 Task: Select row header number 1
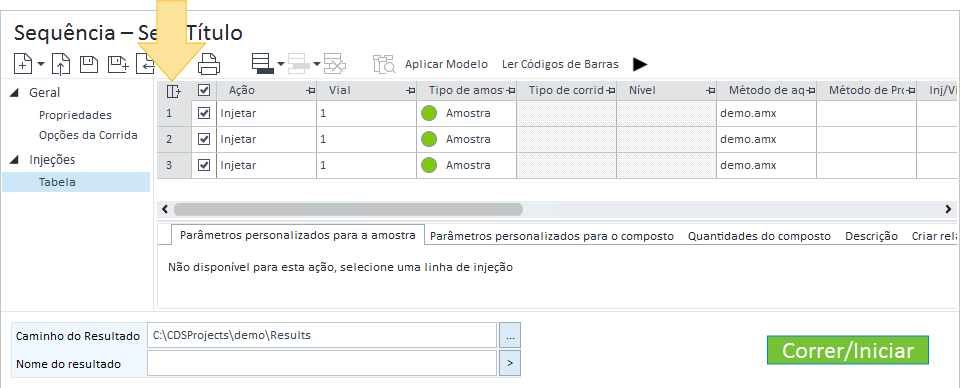174,114
